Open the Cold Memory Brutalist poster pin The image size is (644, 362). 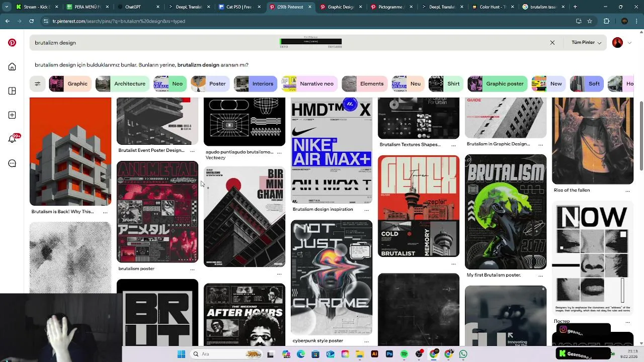coord(419,206)
